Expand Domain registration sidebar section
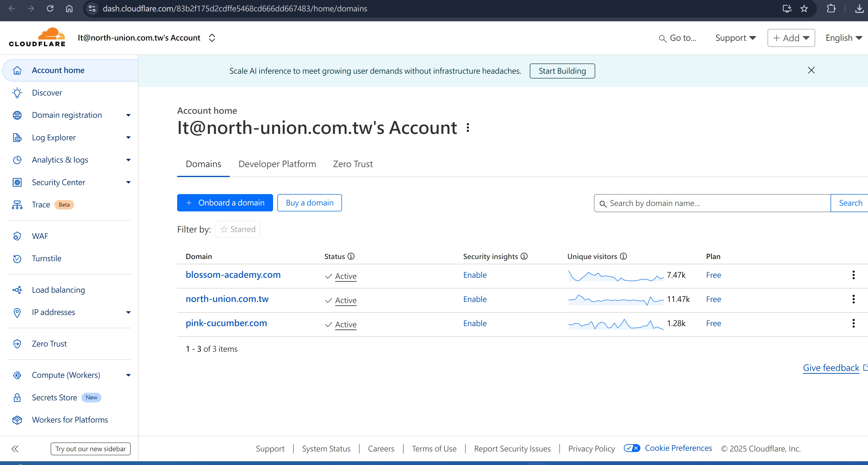The image size is (868, 465). (x=128, y=115)
